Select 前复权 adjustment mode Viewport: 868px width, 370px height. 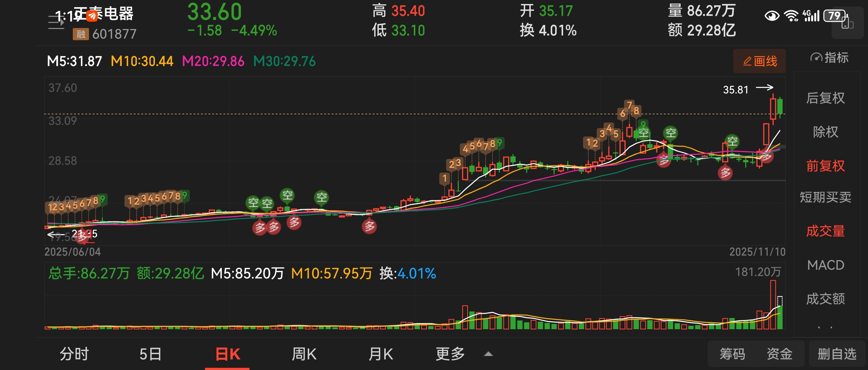coord(825,166)
